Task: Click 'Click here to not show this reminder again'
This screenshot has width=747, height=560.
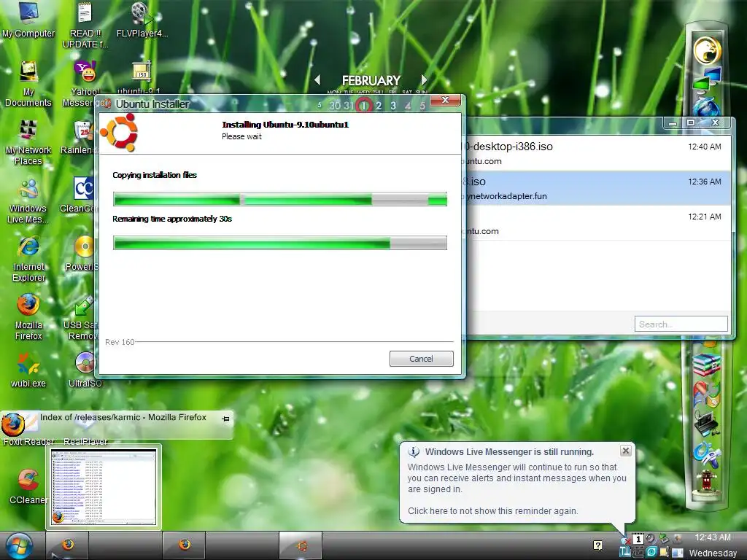Action: [492, 510]
